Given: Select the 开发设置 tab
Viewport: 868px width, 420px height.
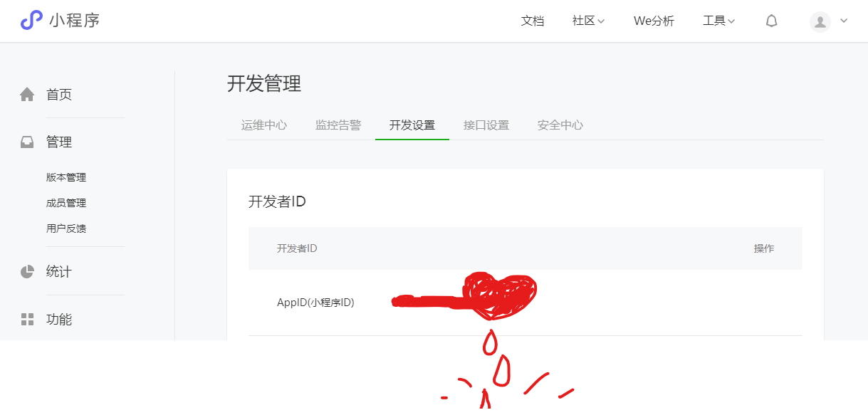Looking at the screenshot, I should coord(412,125).
